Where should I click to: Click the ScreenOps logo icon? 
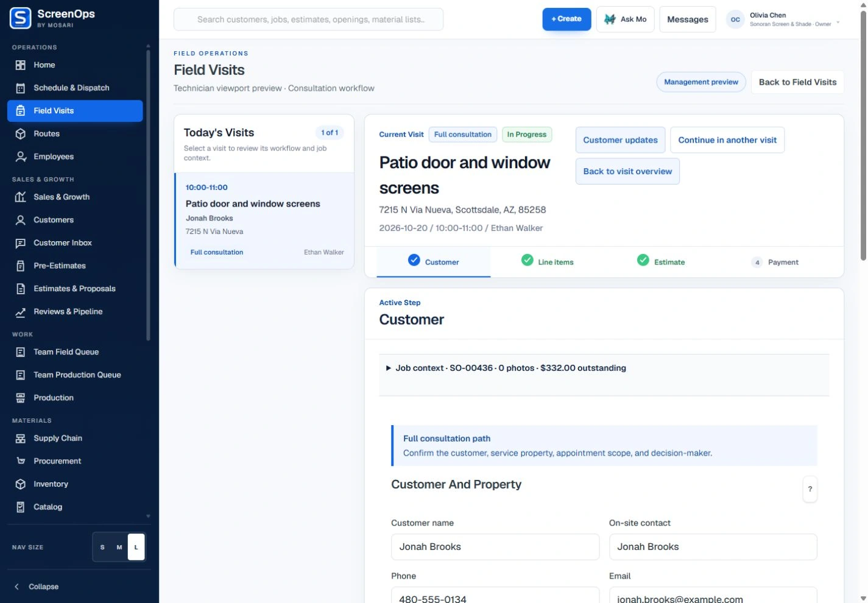[x=20, y=18]
